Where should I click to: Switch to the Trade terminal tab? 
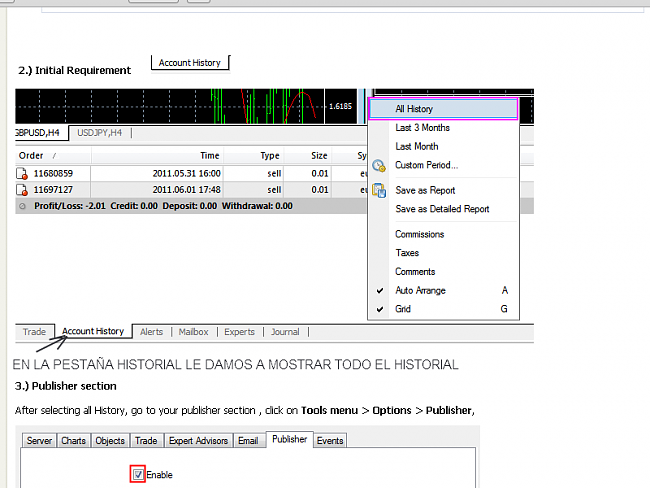pos(34,332)
